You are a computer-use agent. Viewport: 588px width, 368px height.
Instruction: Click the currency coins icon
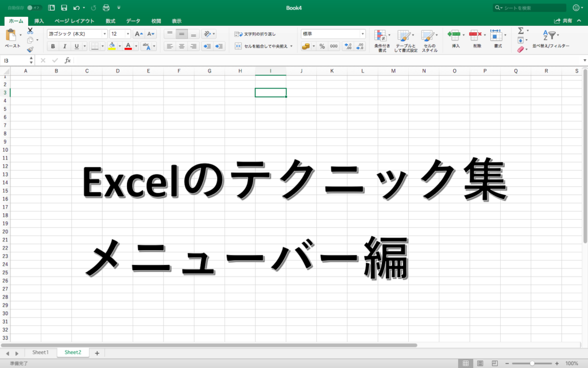tap(306, 46)
